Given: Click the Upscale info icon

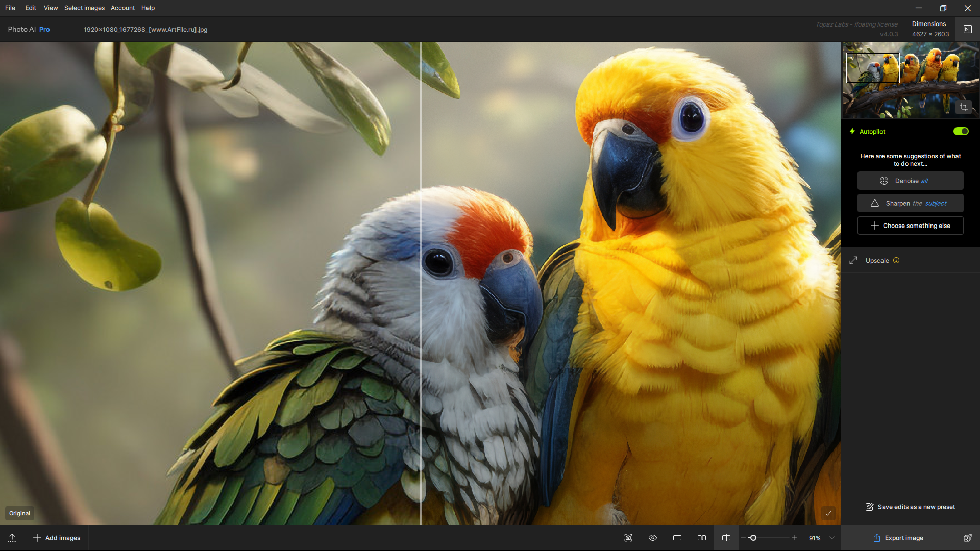Looking at the screenshot, I should [896, 260].
